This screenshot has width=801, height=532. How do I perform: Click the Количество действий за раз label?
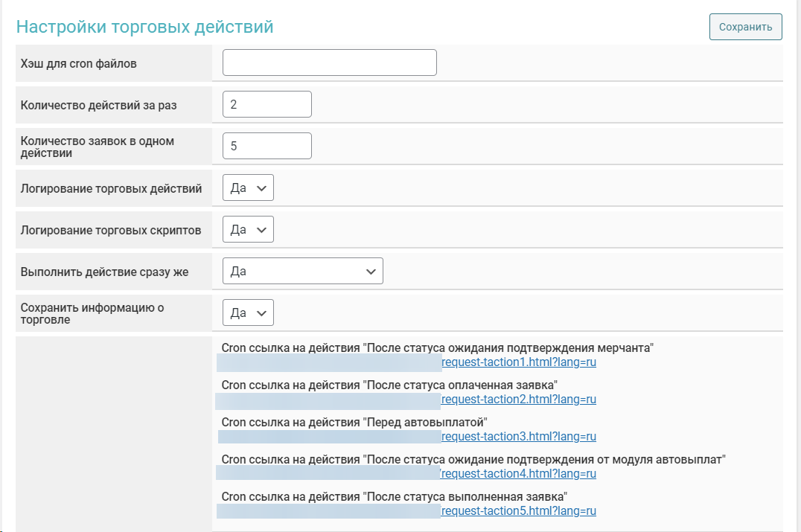click(x=99, y=106)
